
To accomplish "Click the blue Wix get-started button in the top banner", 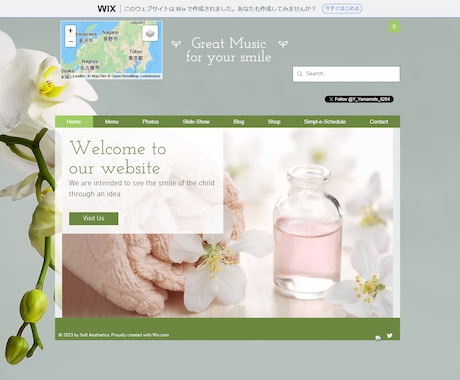I will click(x=342, y=9).
